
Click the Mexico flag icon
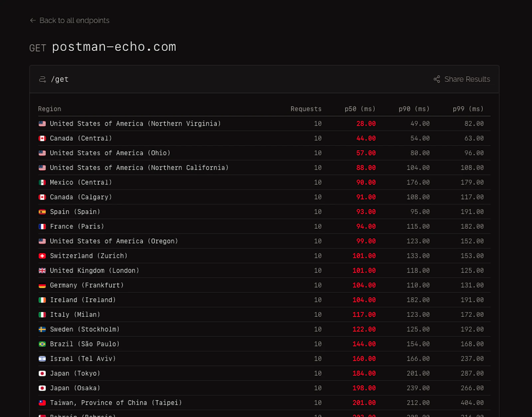pos(42,182)
